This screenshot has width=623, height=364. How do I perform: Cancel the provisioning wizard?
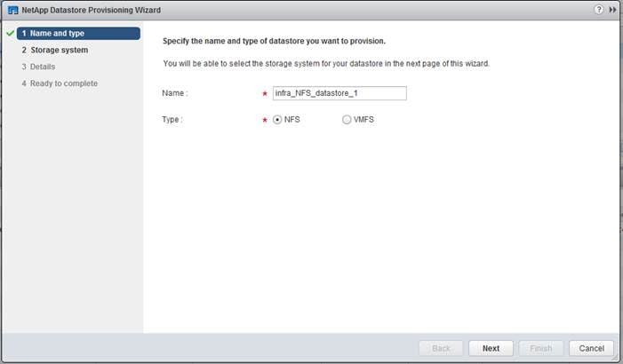coord(591,348)
